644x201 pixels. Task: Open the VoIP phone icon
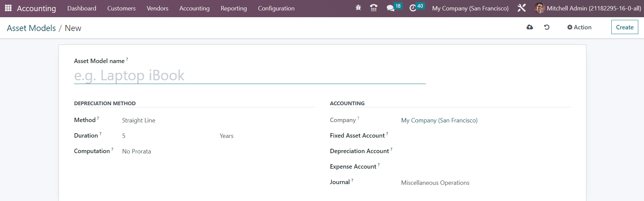coord(373,8)
